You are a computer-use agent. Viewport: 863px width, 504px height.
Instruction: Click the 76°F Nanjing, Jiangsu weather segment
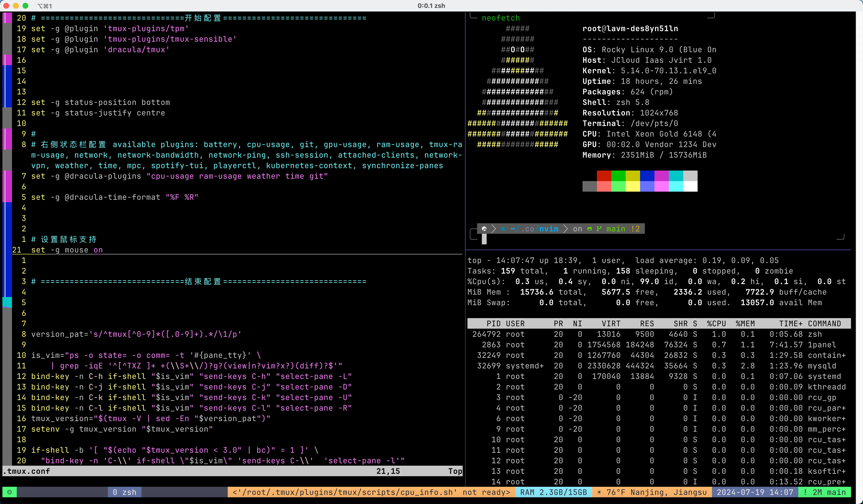click(x=652, y=492)
